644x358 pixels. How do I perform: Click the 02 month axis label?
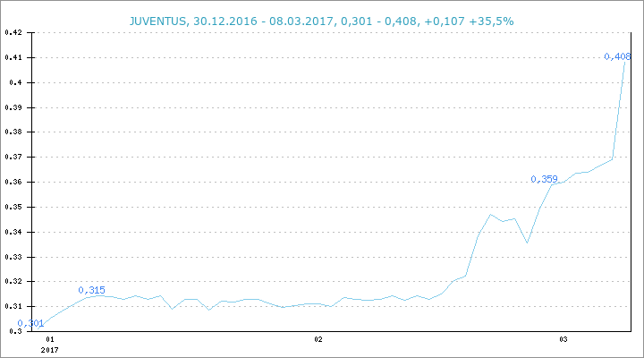[318, 339]
